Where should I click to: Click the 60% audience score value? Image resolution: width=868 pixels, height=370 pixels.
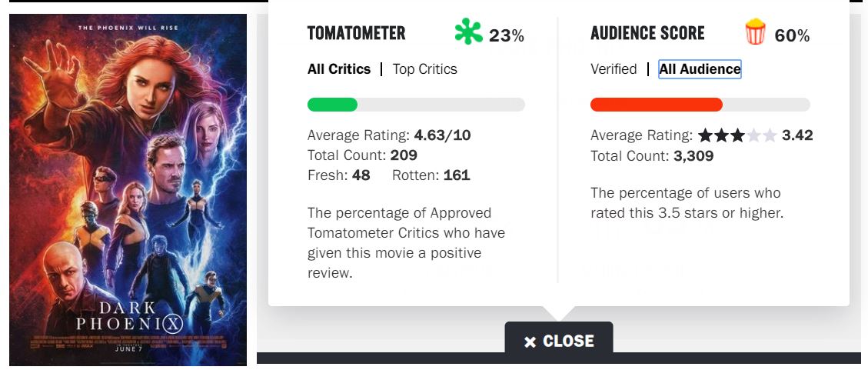pyautogui.click(x=792, y=35)
